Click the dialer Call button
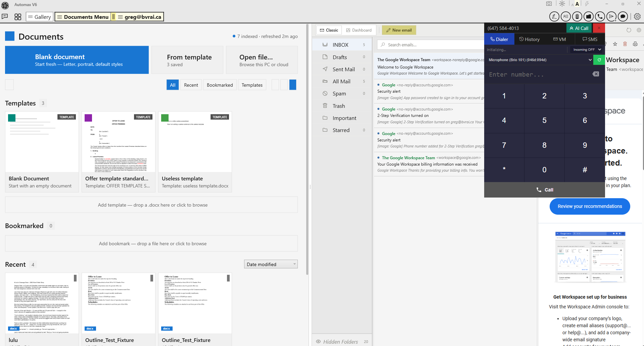 [x=545, y=190]
